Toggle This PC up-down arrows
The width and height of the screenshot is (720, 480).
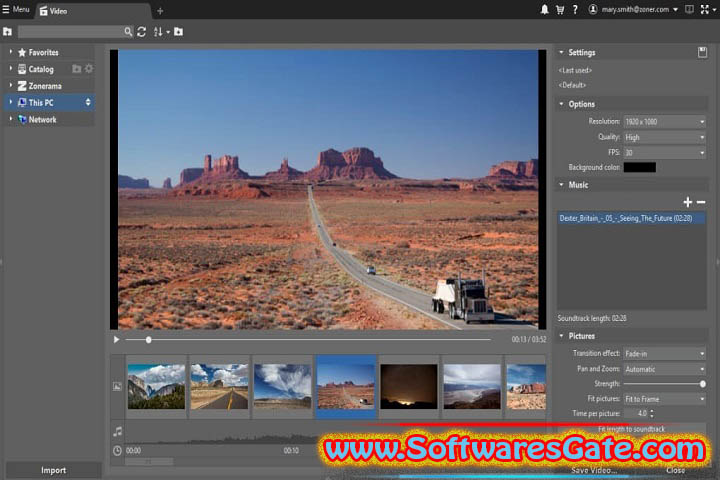88,102
